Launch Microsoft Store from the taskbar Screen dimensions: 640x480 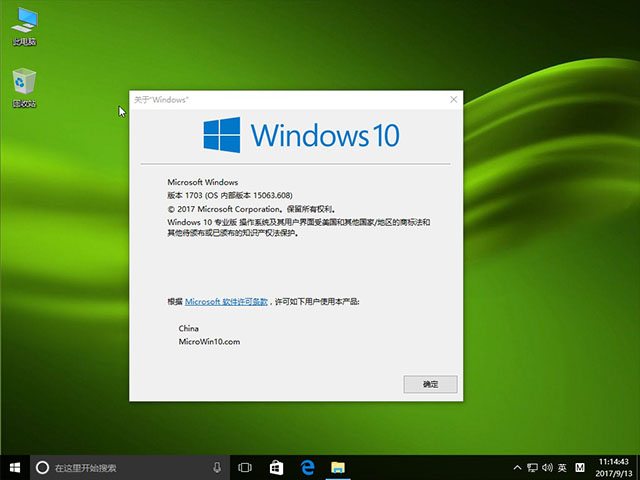click(x=276, y=467)
